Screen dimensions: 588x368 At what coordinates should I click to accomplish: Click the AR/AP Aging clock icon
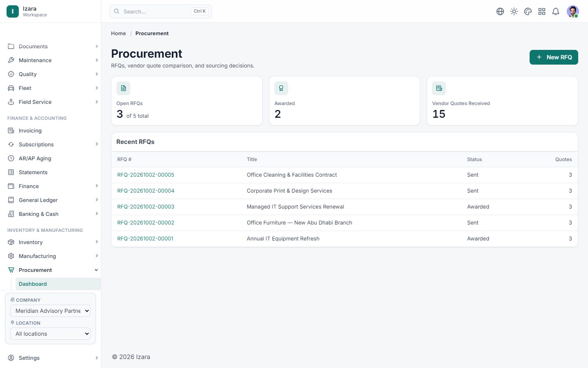coord(11,158)
